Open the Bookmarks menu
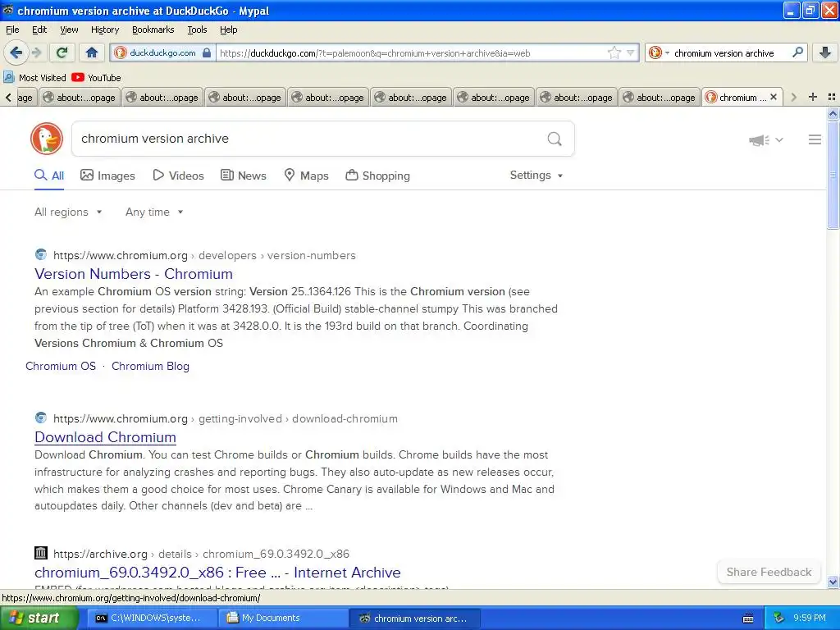Image resolution: width=840 pixels, height=630 pixels. click(153, 30)
